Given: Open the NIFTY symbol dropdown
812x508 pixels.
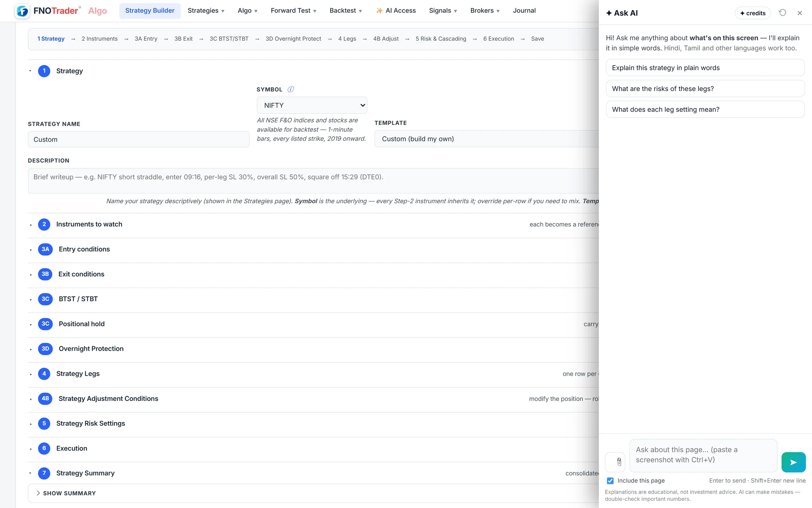Looking at the screenshot, I should click(x=312, y=105).
